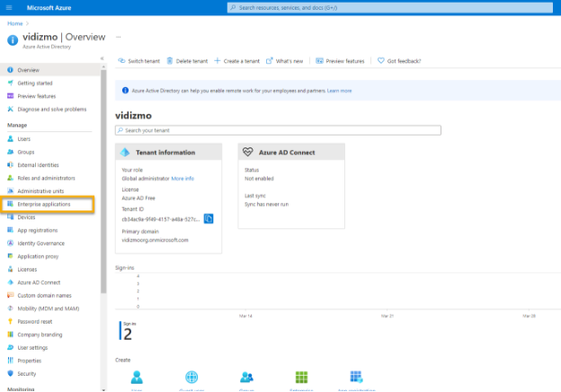Open Users in the sidebar
Image resolution: width=561 pixels, height=392 pixels.
coord(24,139)
